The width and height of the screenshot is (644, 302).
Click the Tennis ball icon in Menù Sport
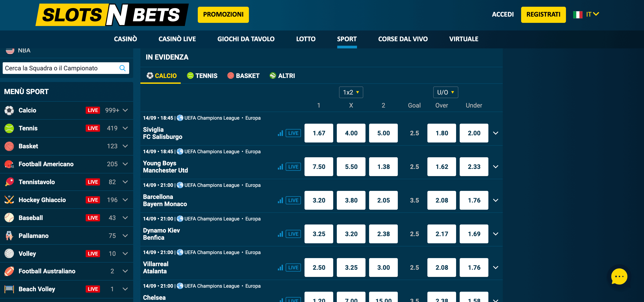point(9,128)
